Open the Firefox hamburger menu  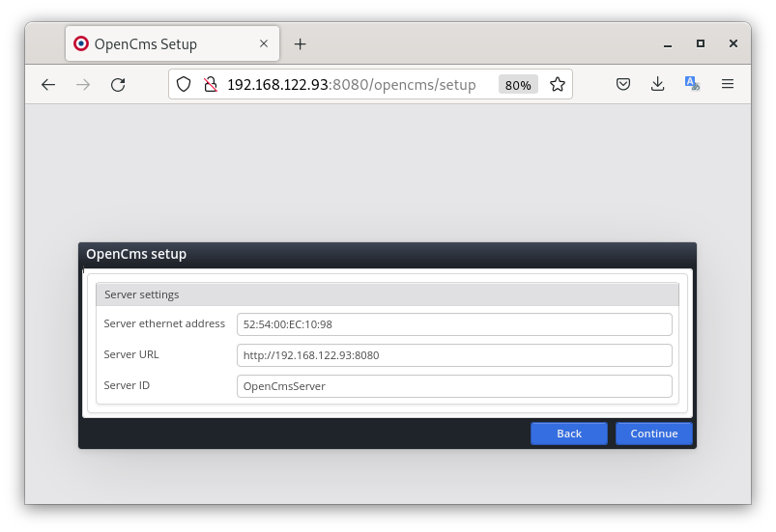pos(728,85)
